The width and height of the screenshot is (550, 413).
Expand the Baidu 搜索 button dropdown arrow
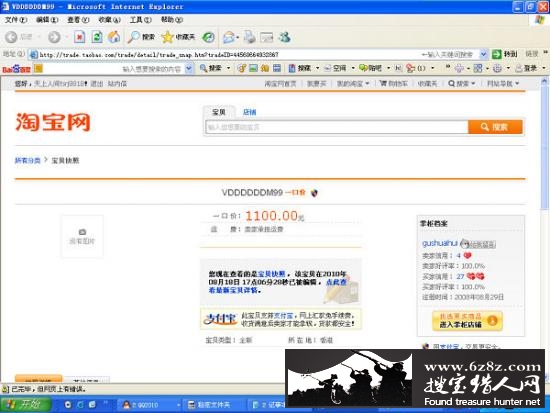[x=229, y=68]
